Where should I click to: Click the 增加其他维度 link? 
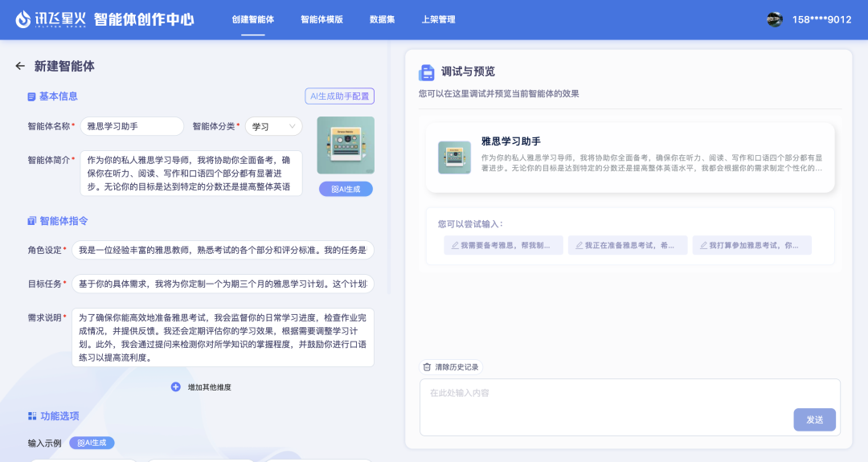point(209,387)
